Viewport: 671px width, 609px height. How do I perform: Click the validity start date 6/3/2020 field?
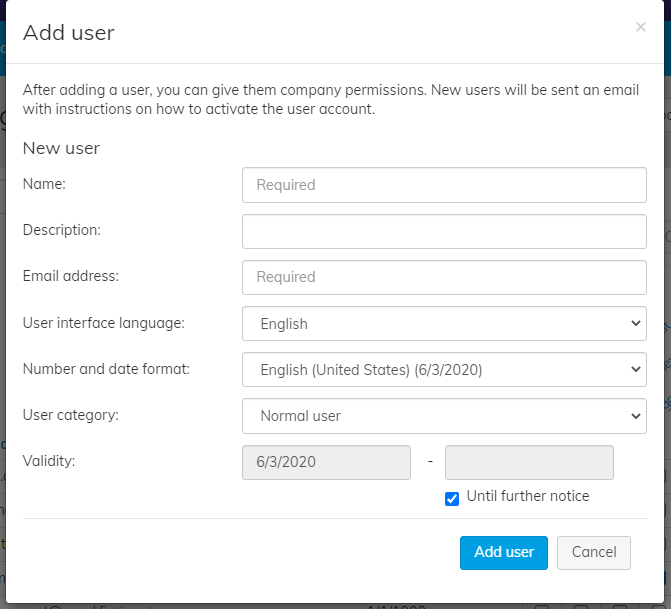[x=326, y=463]
